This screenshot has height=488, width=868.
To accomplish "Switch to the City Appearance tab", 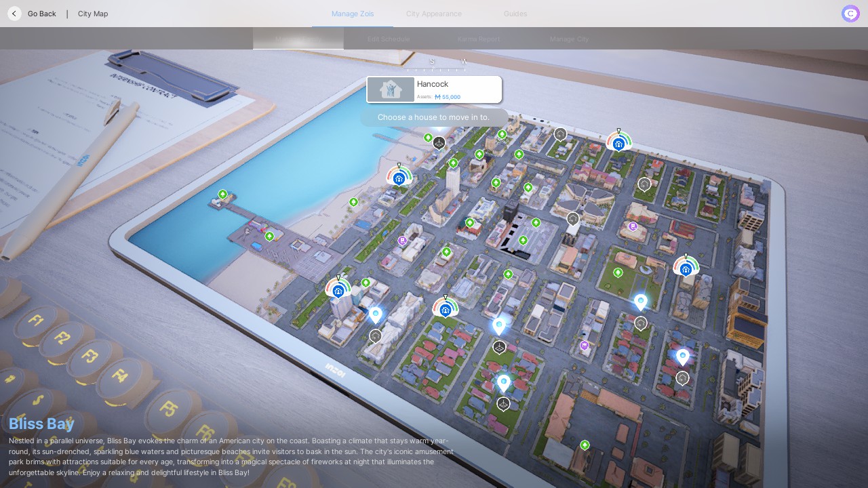I will coord(434,14).
